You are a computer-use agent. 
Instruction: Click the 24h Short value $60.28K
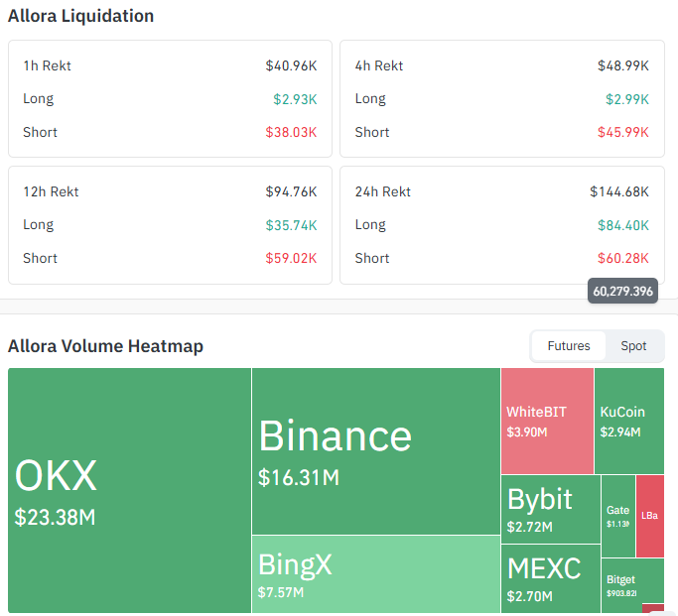[x=623, y=258]
